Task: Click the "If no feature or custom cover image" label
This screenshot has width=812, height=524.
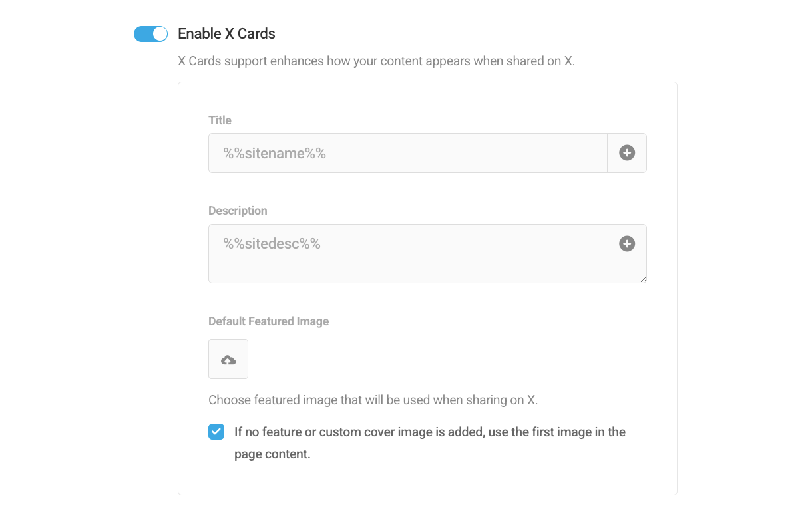Action: point(429,432)
